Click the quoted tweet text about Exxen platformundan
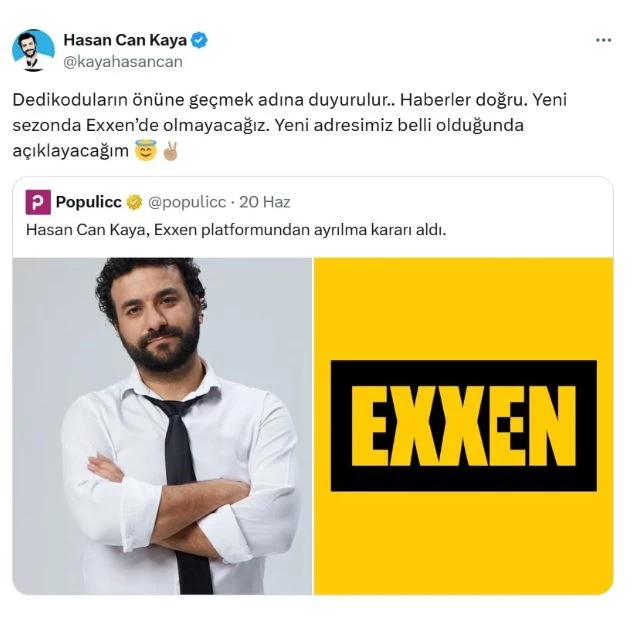The image size is (643, 620). 236,230
